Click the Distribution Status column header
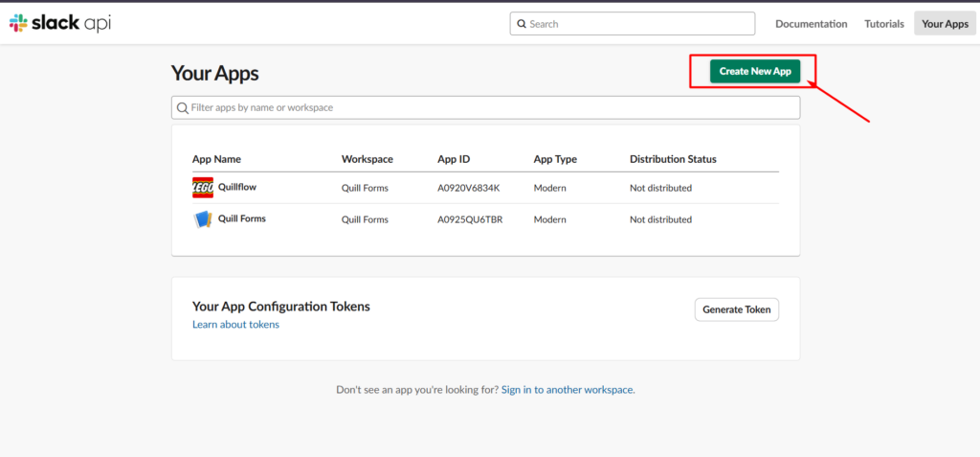 (x=673, y=159)
